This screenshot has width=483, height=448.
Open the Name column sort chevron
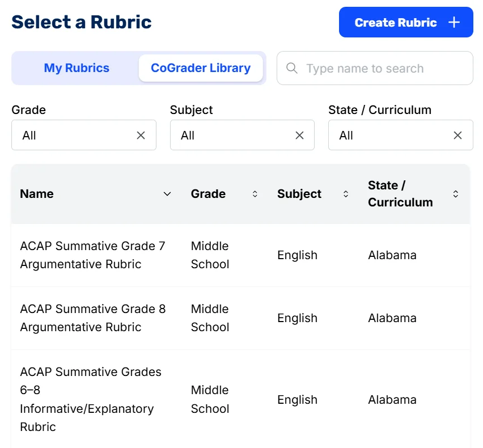pyautogui.click(x=167, y=193)
